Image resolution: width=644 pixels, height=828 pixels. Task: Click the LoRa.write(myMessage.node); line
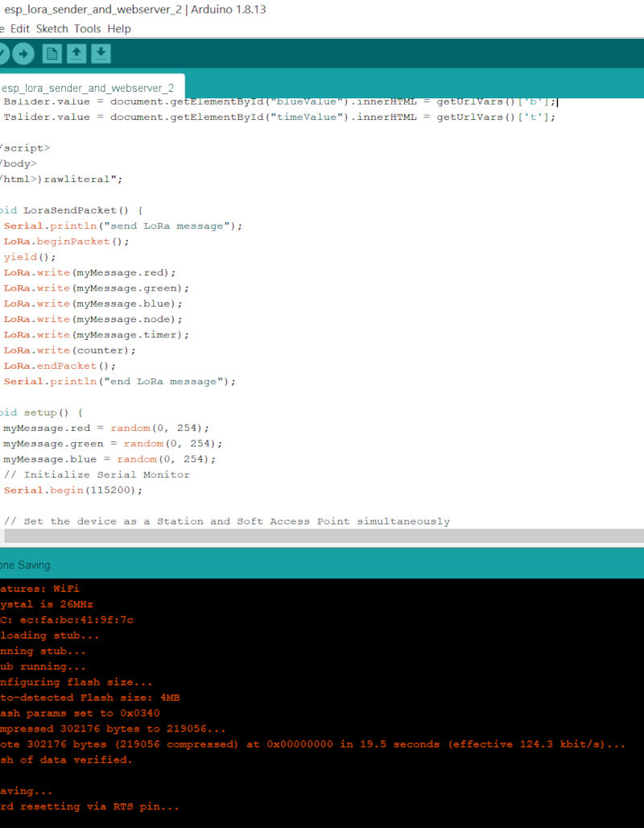pyautogui.click(x=93, y=319)
